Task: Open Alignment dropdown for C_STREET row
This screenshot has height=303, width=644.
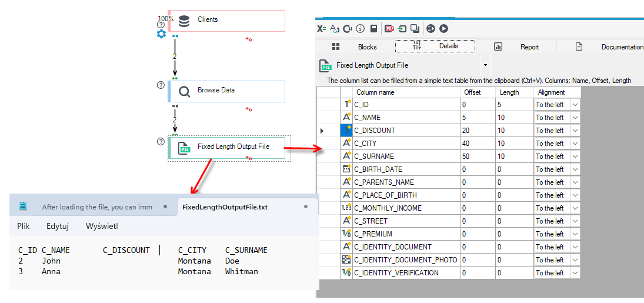Action: [575, 221]
